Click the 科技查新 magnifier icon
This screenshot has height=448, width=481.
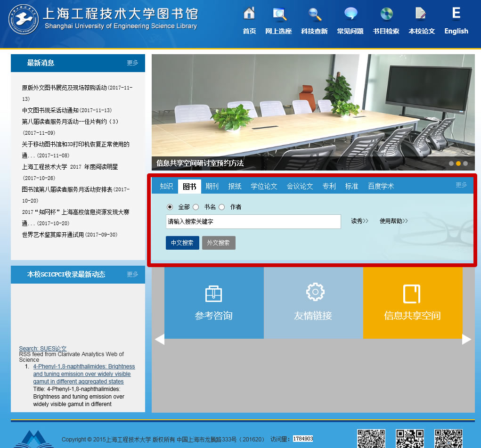point(314,14)
